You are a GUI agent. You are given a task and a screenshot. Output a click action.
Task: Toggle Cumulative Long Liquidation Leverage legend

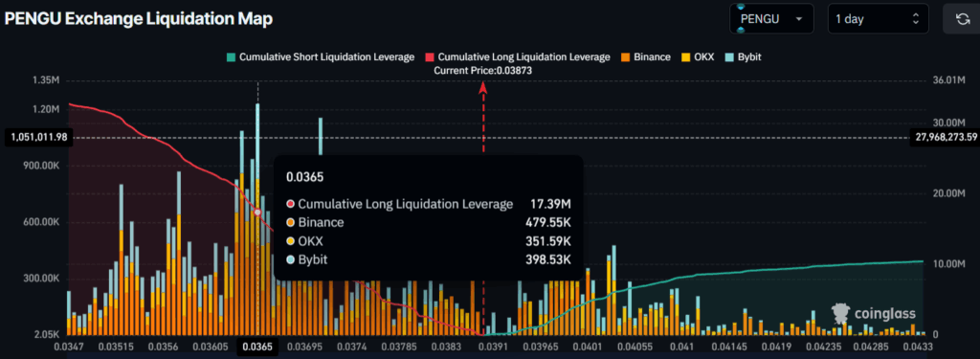(x=518, y=56)
